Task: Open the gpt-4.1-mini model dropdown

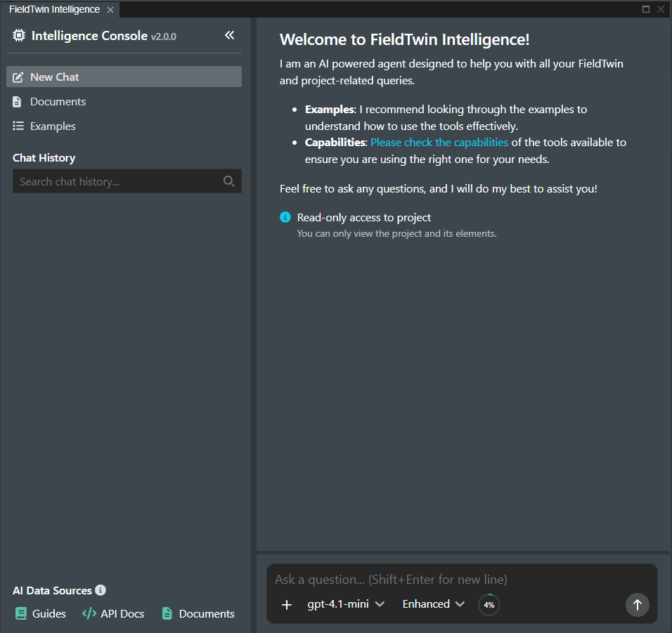Action: (x=345, y=604)
